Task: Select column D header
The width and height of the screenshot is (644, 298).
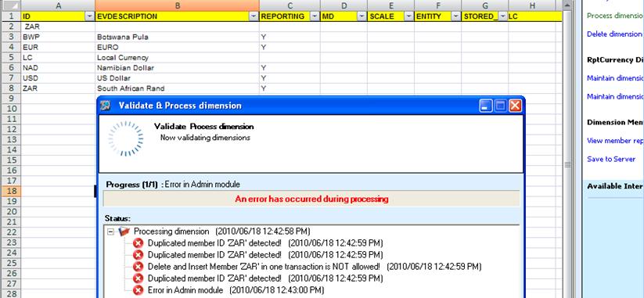Action: [344, 5]
